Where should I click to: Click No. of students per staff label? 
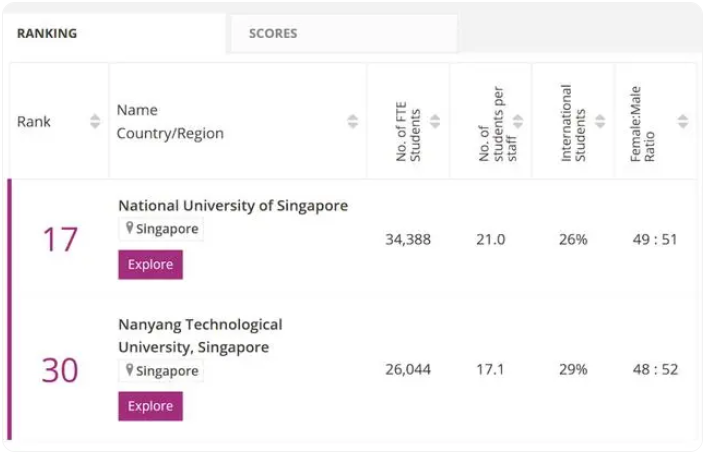coord(497,124)
